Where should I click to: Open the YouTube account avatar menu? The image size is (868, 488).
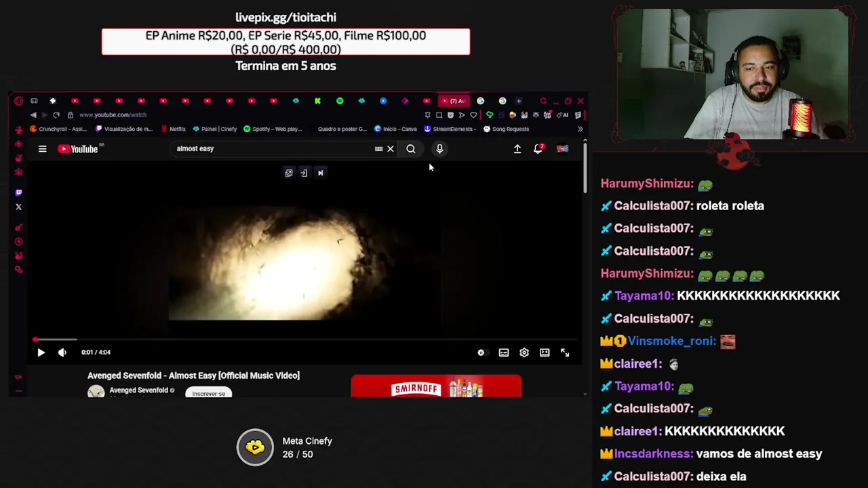563,149
